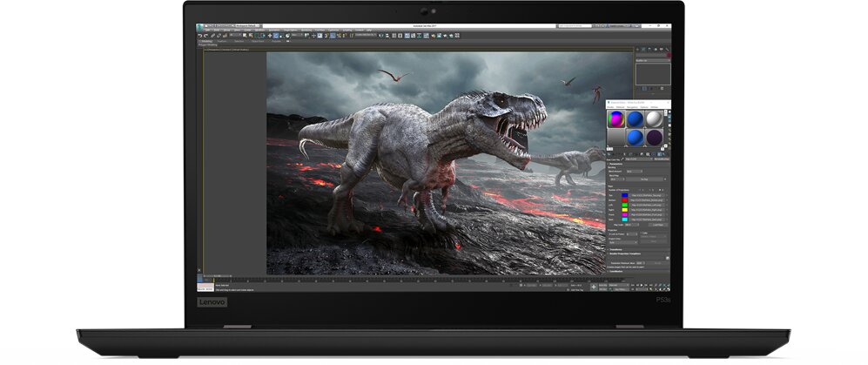Image resolution: width=868 pixels, height=365 pixels.
Task: Activate the Select and Move tool
Action: pos(270,36)
